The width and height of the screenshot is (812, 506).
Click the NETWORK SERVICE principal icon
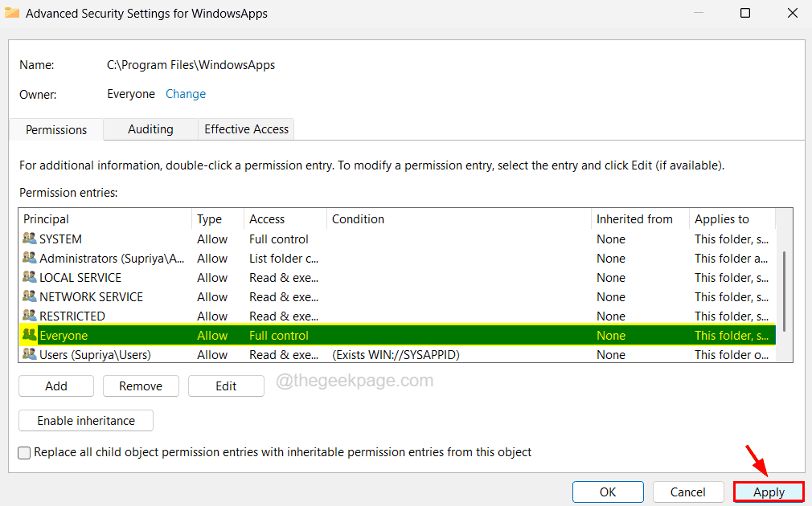[x=30, y=296]
